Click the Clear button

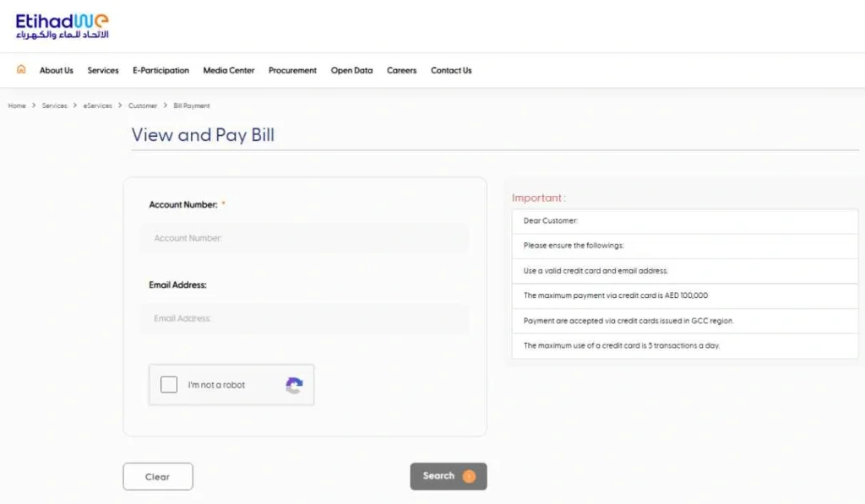(x=158, y=476)
